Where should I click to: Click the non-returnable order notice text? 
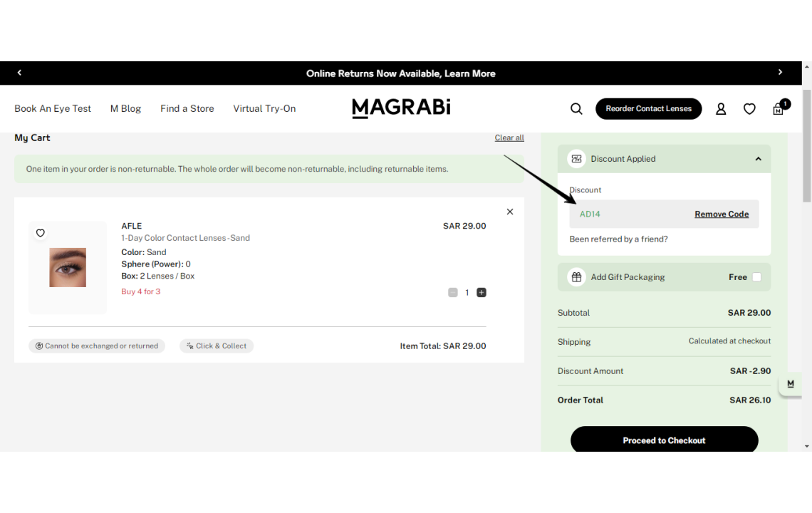237,169
